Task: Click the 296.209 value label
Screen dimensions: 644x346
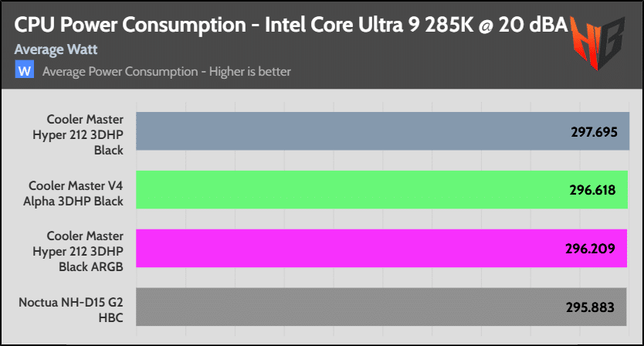Action: pyautogui.click(x=590, y=249)
